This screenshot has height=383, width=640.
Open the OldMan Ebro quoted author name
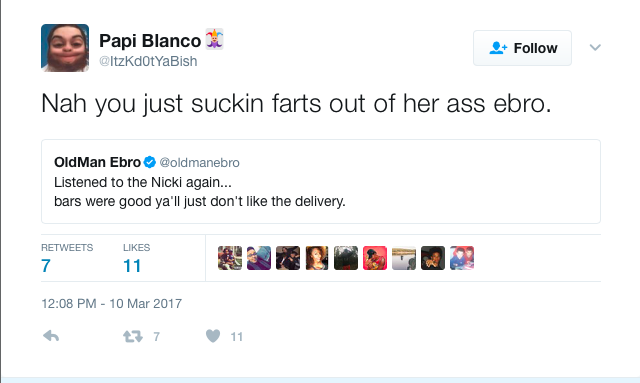coord(98,162)
